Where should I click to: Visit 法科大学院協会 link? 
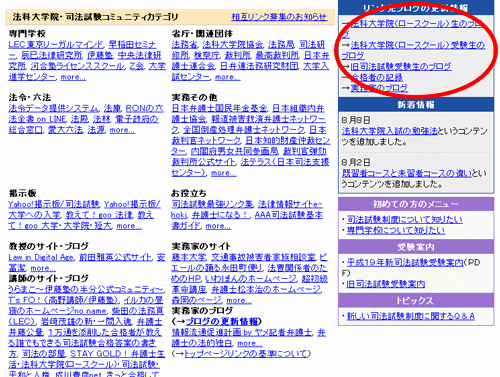pyautogui.click(x=233, y=45)
